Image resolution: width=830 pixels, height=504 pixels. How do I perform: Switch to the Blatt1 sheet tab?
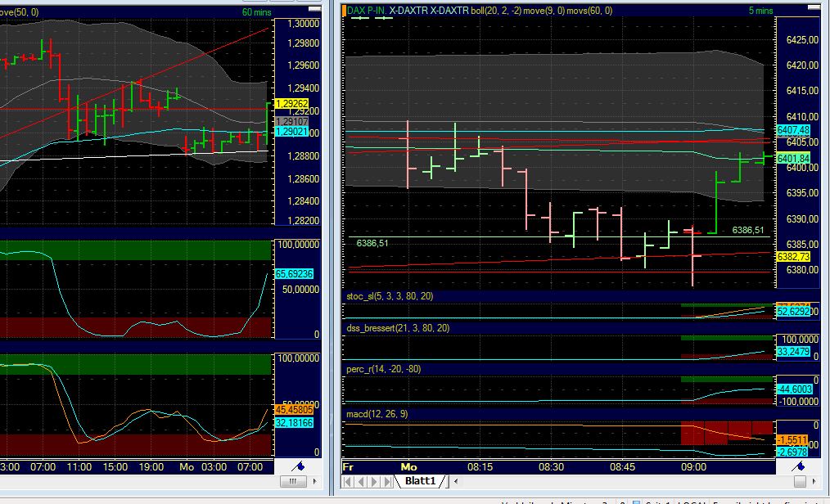click(x=420, y=481)
